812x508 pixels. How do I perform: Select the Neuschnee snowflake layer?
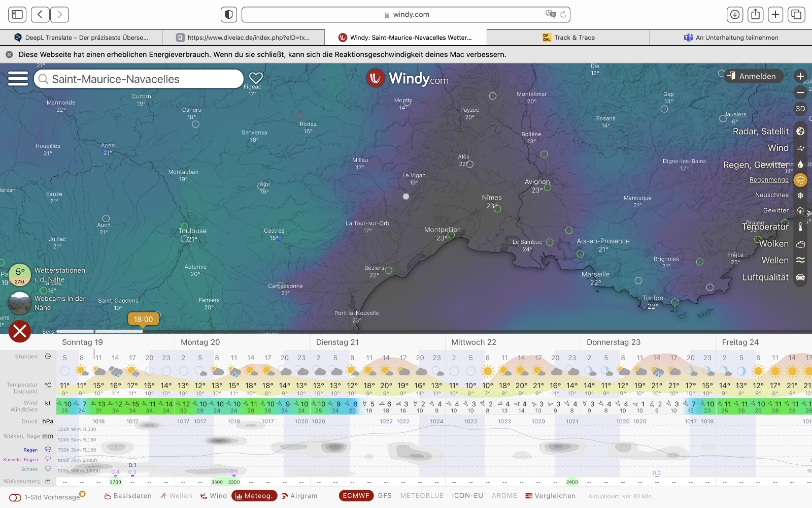tap(800, 195)
